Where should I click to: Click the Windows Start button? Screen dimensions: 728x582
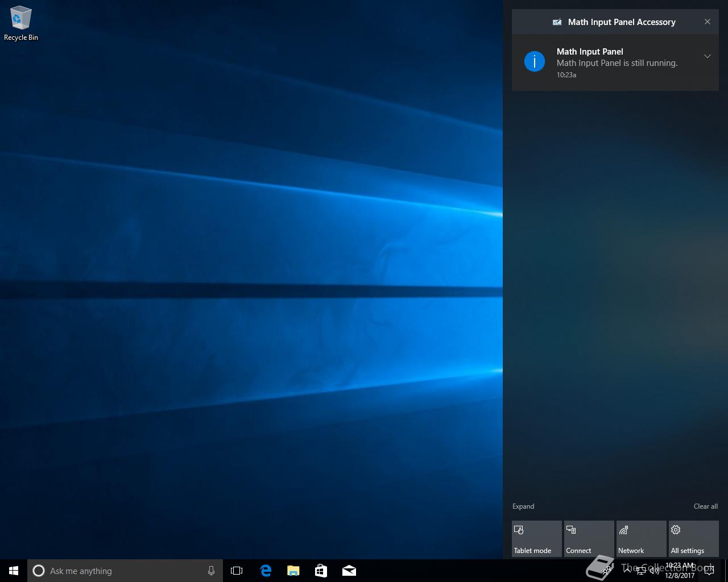14,571
